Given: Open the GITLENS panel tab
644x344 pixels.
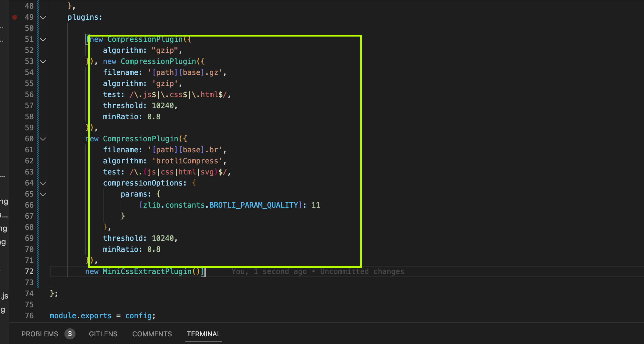Looking at the screenshot, I should (x=103, y=334).
